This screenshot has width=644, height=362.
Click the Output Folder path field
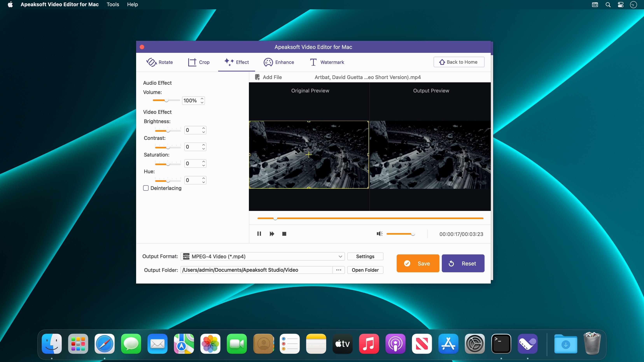point(256,270)
